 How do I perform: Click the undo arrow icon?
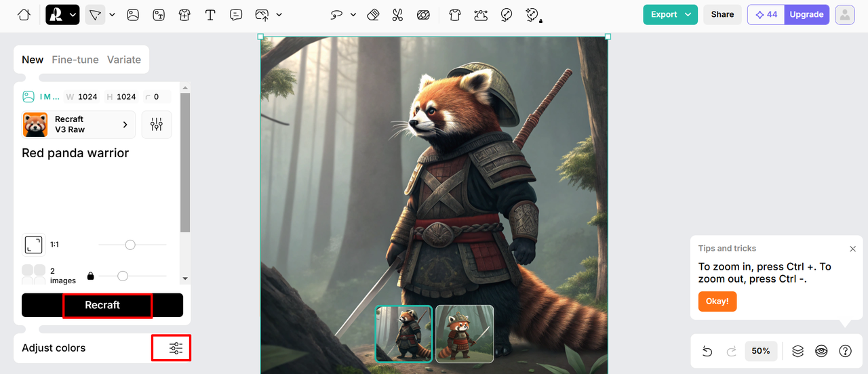707,351
